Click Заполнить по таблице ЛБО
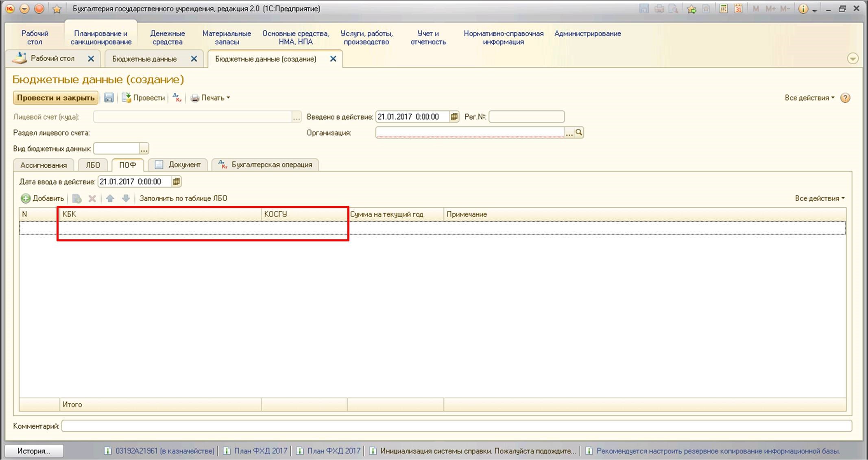The image size is (868, 460). tap(183, 198)
